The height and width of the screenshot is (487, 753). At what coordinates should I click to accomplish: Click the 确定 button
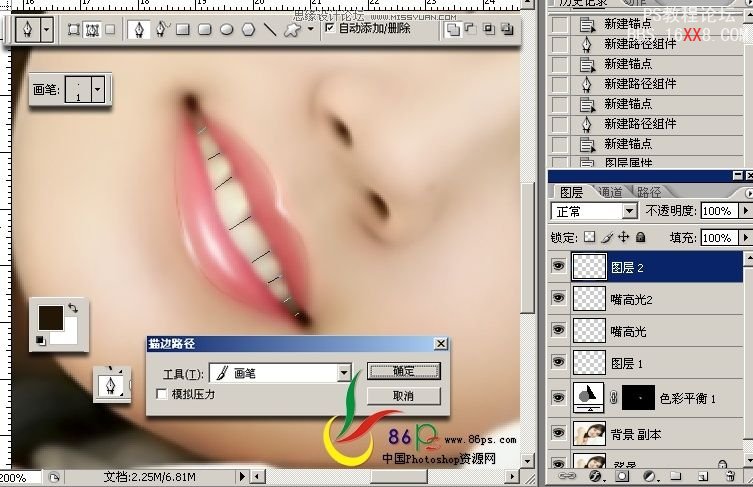[404, 371]
